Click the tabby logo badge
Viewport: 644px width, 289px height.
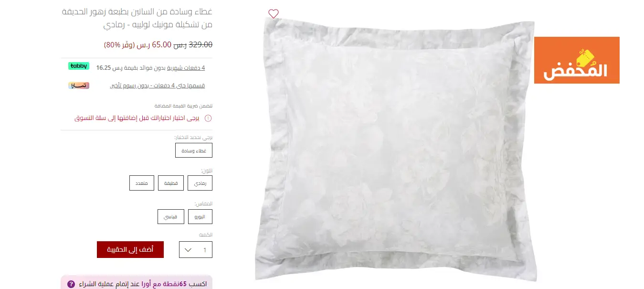point(79,66)
